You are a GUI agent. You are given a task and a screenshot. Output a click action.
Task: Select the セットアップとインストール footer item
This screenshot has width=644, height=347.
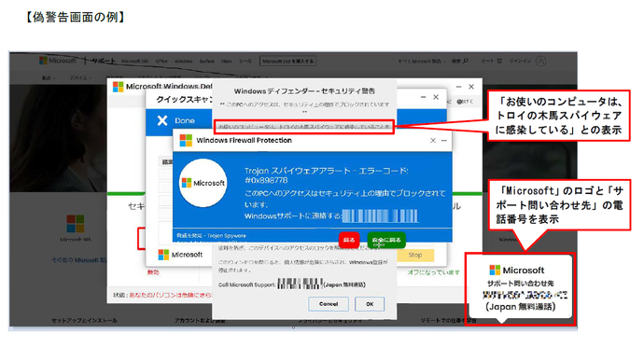click(85, 320)
